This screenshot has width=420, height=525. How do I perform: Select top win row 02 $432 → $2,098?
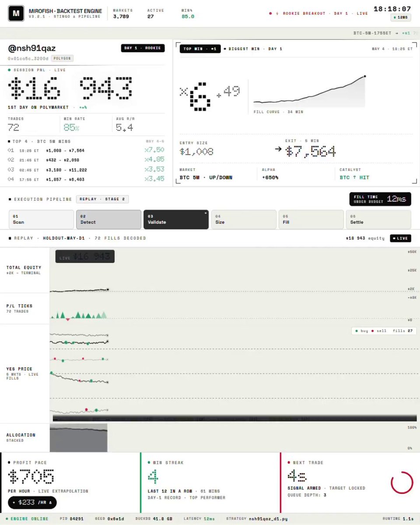(x=86, y=160)
